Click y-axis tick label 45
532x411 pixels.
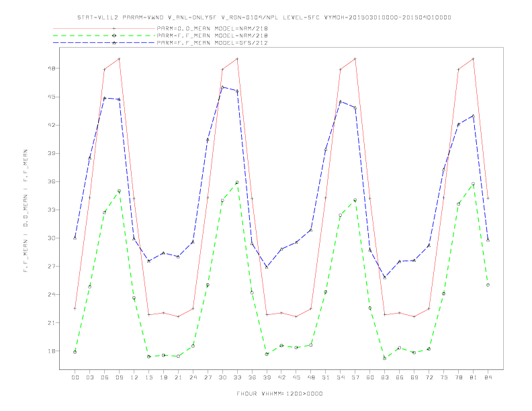point(53,97)
